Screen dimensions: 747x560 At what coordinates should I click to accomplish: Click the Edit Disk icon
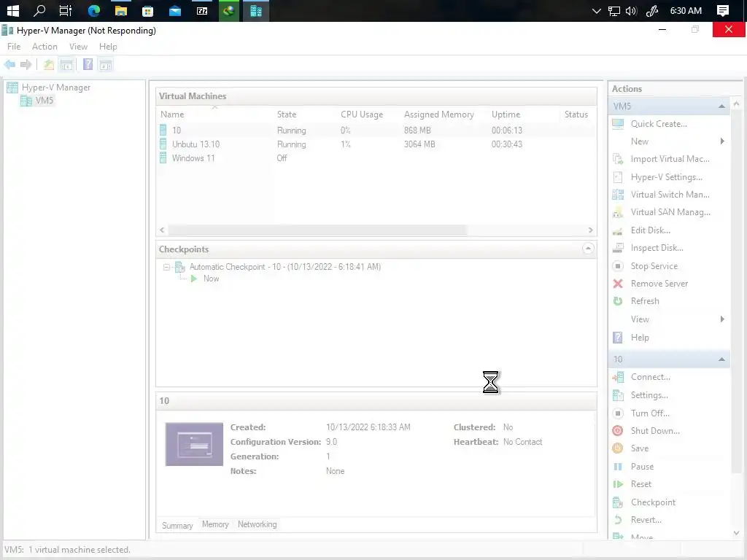point(618,230)
